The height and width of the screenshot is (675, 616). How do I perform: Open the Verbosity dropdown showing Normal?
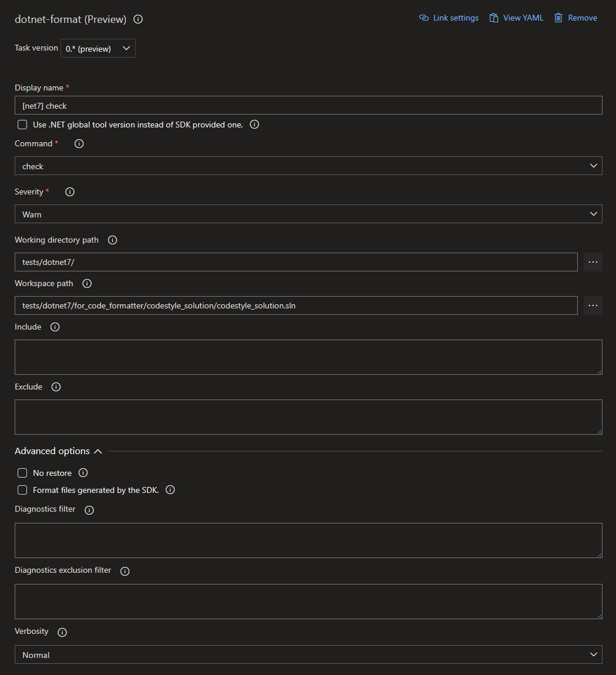[308, 654]
